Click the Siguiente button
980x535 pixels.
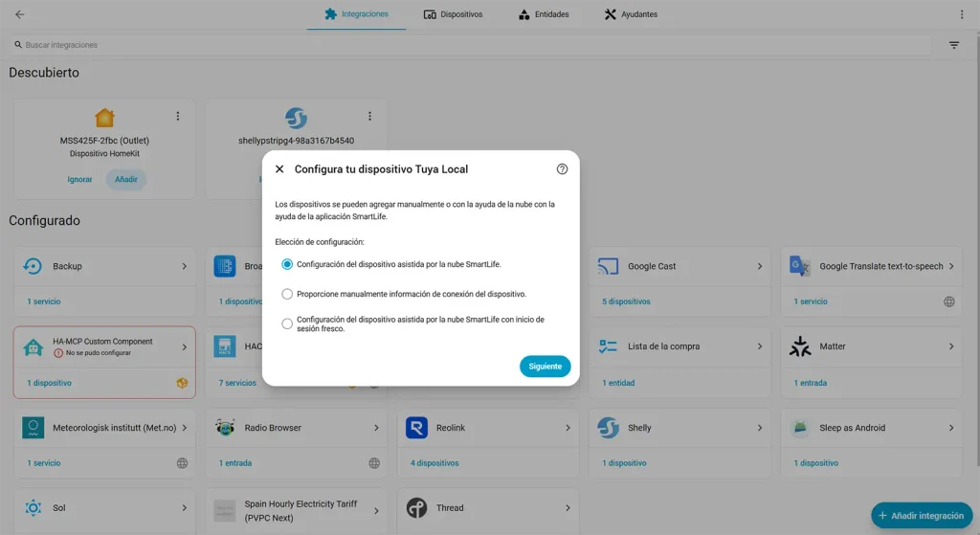point(545,367)
